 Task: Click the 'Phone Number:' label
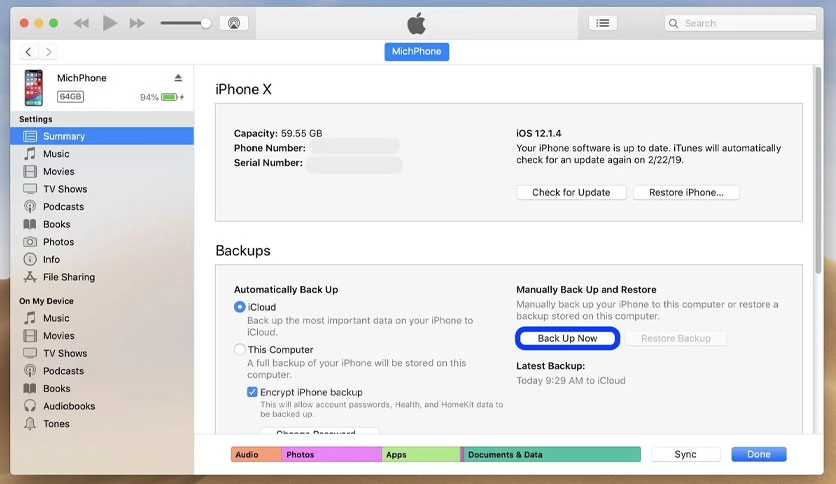tap(269, 148)
